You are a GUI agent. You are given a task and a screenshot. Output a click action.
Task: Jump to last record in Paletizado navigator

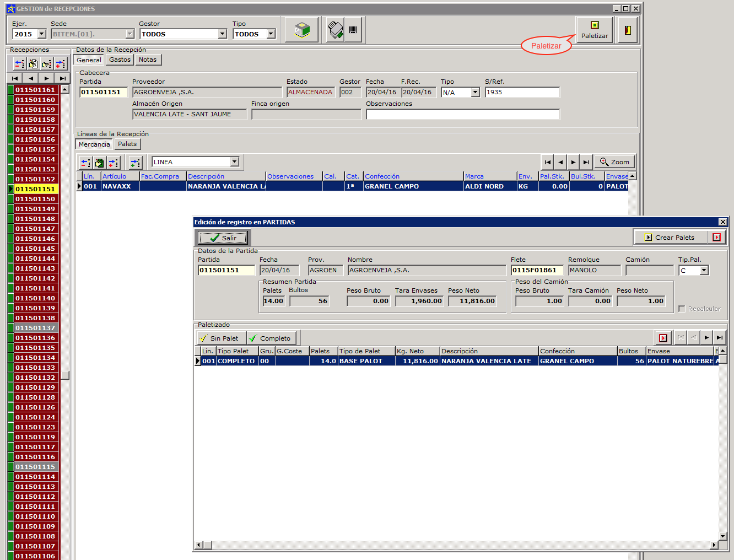(x=720, y=338)
